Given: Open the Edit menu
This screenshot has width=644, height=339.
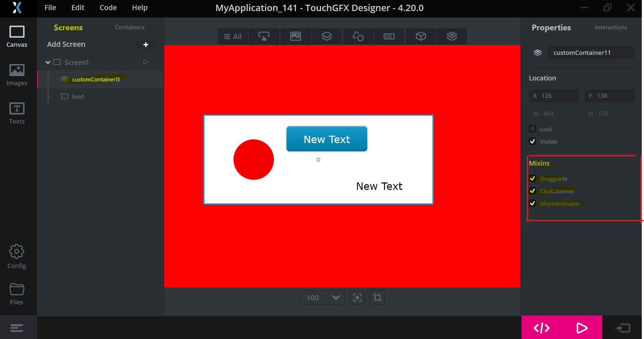Looking at the screenshot, I should tap(78, 7).
